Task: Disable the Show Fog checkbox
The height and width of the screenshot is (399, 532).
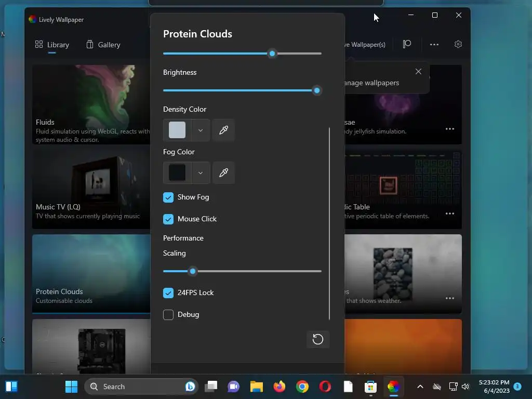Action: [x=168, y=197]
